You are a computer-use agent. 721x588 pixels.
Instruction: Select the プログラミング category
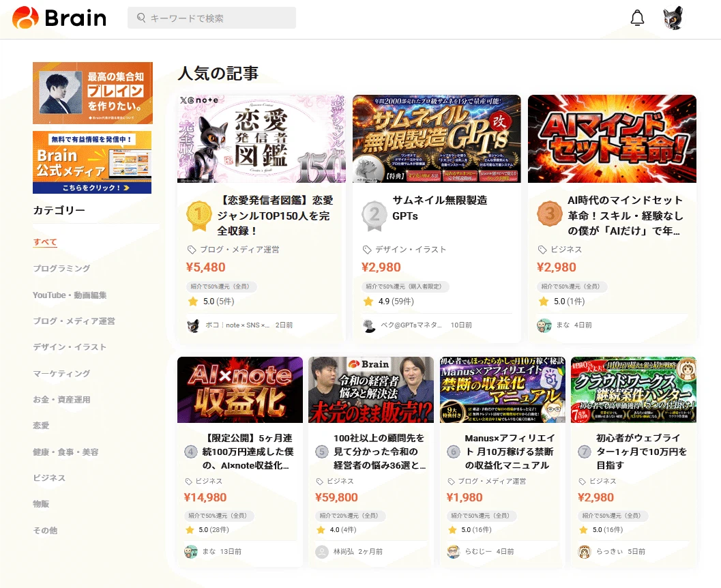pyautogui.click(x=61, y=269)
